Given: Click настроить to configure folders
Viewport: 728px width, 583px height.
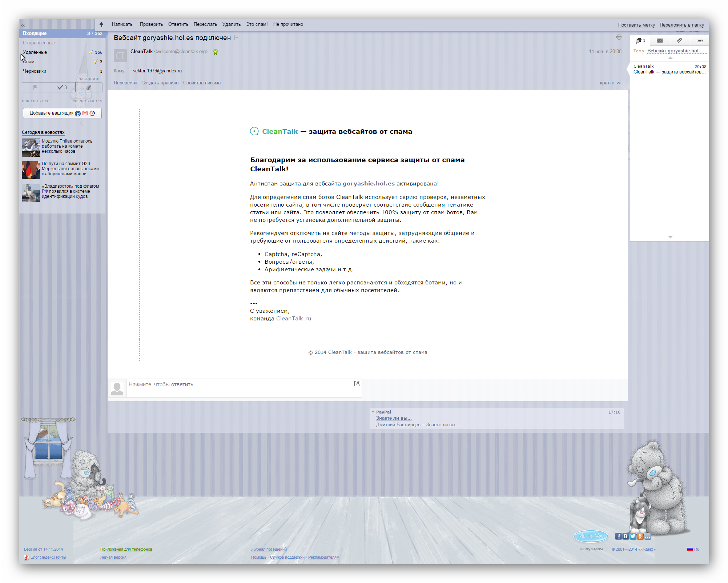Looking at the screenshot, I should (90, 79).
